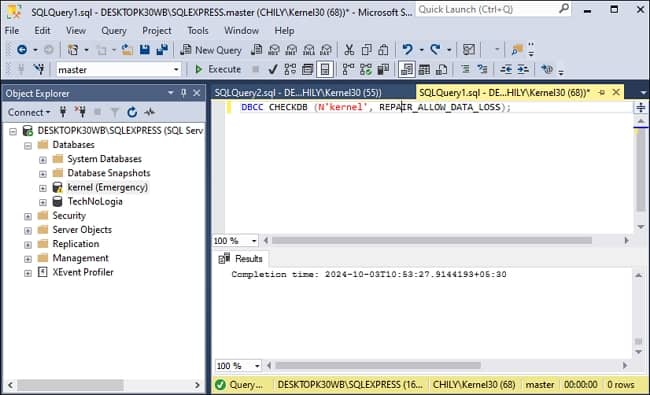Save the current query with the disk icon
The width and height of the screenshot is (650, 395).
click(x=145, y=50)
